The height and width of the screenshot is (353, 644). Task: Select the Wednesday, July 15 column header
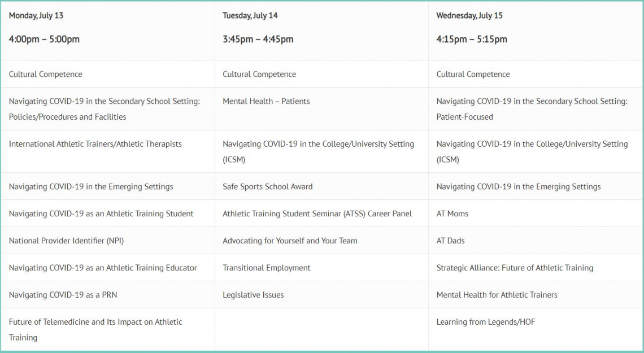tap(469, 16)
